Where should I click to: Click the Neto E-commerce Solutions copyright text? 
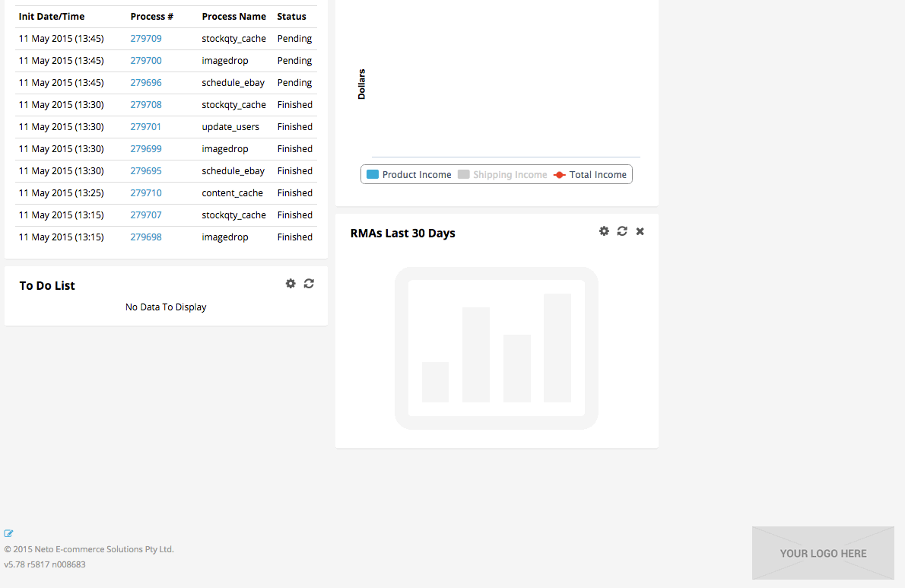pyautogui.click(x=89, y=549)
